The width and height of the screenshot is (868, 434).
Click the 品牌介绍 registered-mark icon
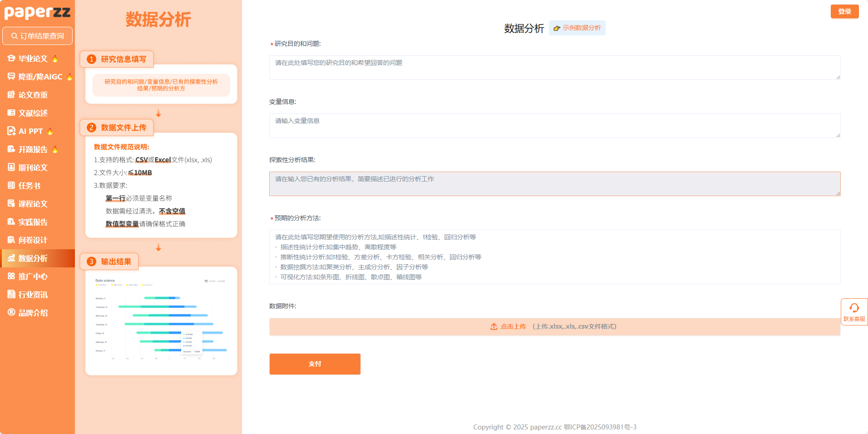click(11, 312)
